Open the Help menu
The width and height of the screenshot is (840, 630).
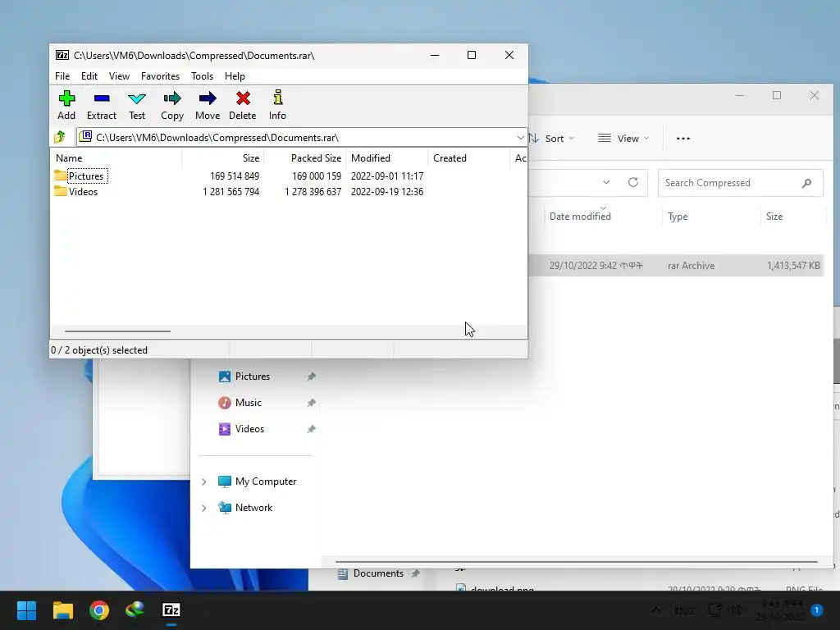point(235,76)
